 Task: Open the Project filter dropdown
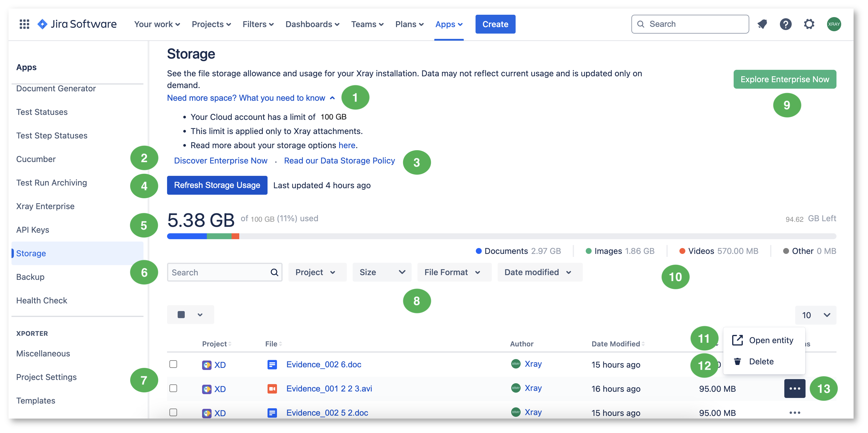pos(317,272)
